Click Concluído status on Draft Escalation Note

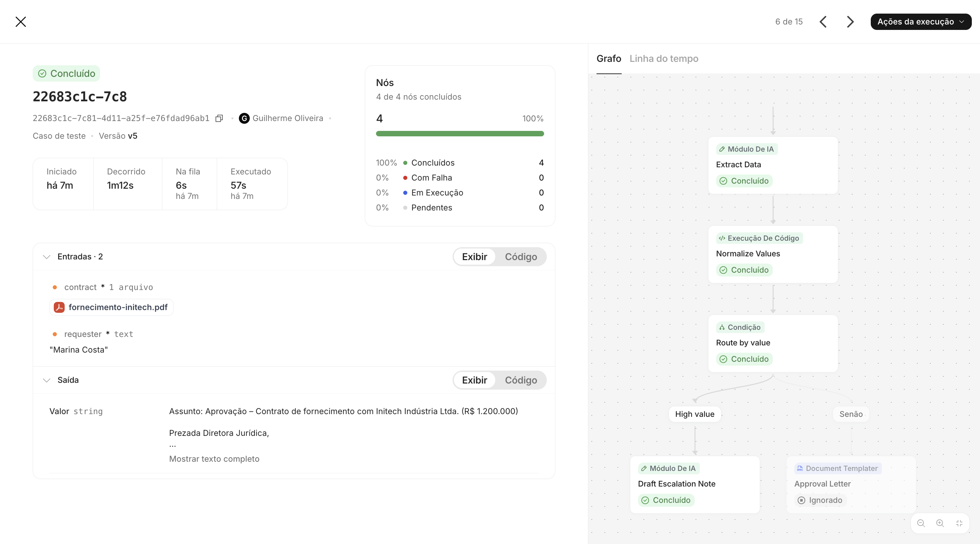click(x=666, y=500)
